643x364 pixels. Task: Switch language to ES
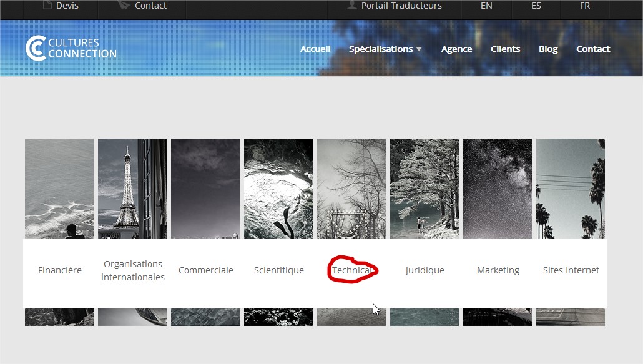coord(536,6)
